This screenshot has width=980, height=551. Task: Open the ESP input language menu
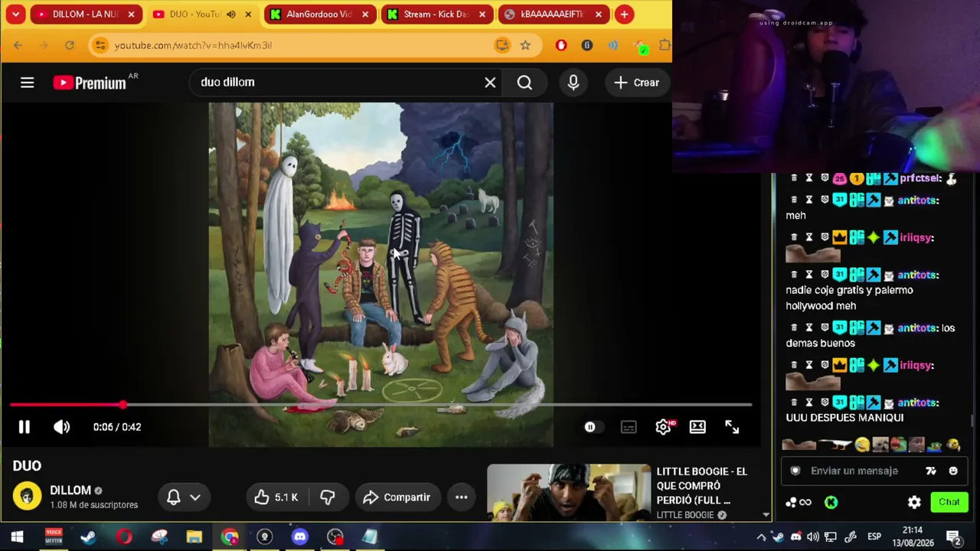click(874, 536)
